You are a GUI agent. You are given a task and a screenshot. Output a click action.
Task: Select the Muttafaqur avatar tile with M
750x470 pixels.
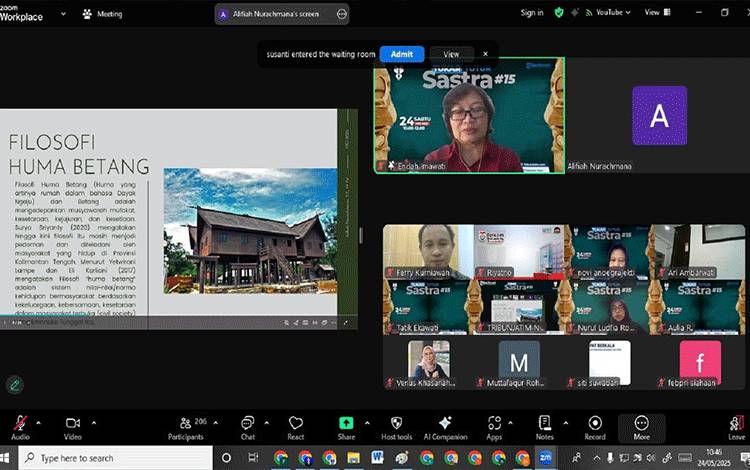click(x=519, y=363)
